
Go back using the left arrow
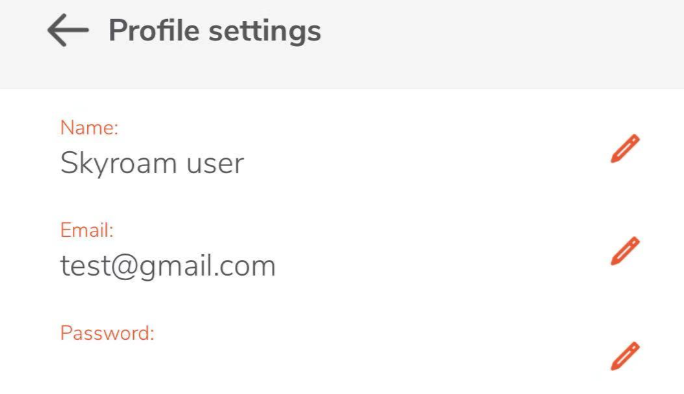68,30
